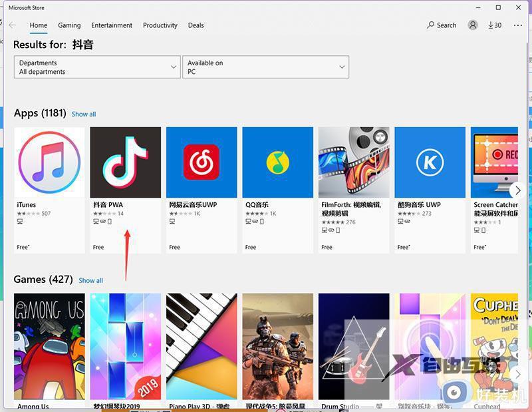Image resolution: width=532 pixels, height=412 pixels.
Task: Open the Departments dropdown filter
Action: pos(96,67)
